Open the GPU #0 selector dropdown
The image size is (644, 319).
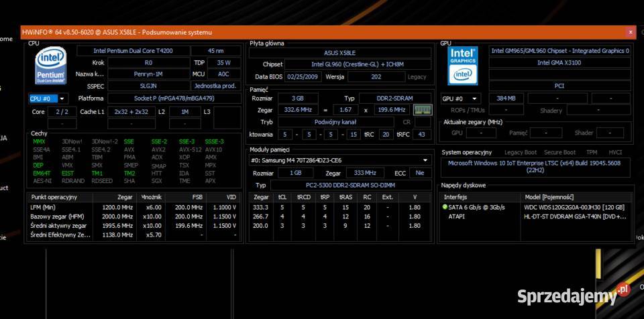tap(461, 99)
